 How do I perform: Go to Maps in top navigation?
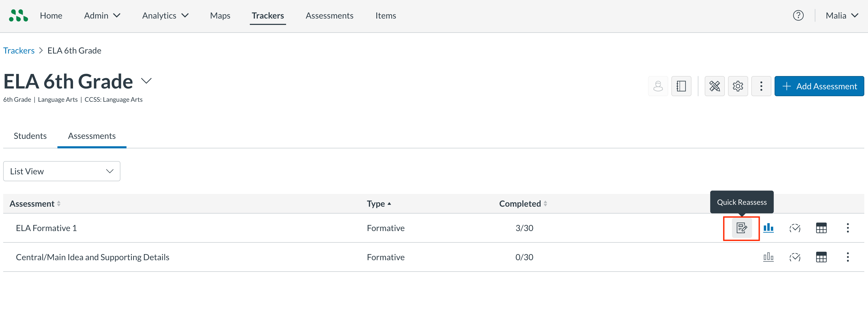[220, 16]
